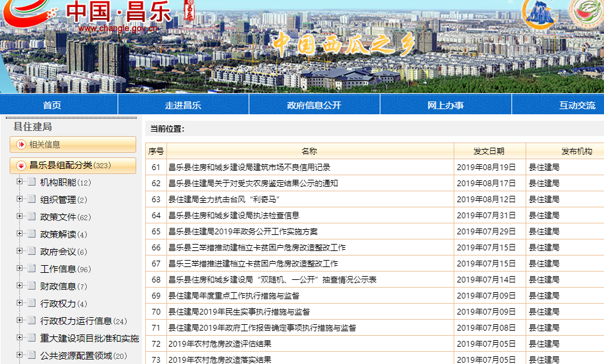The height and width of the screenshot is (364, 604).
Task: Select 首页 in the navigation bar
Action: point(52,105)
